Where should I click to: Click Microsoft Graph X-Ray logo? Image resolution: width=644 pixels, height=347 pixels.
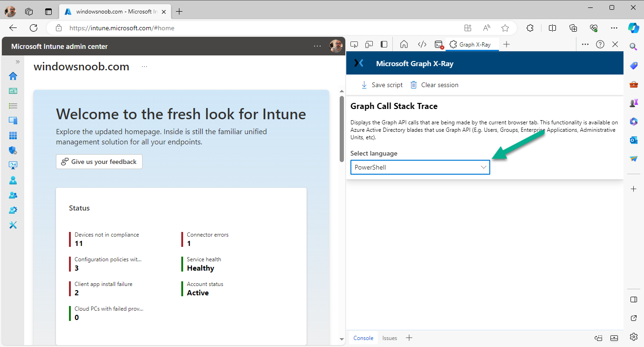pos(358,63)
